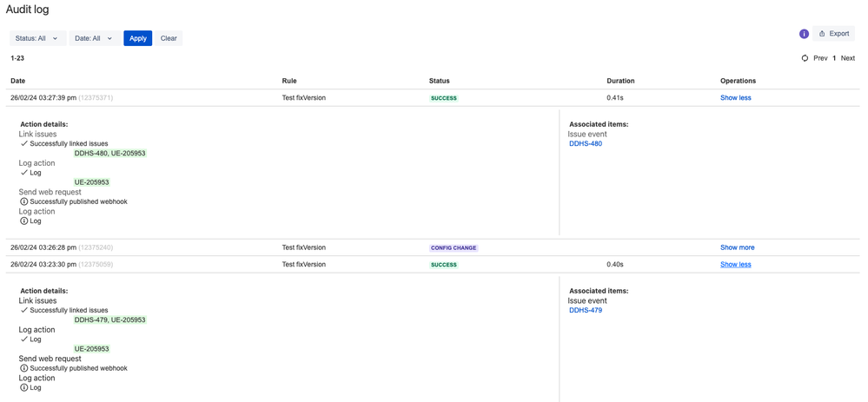Select page number 1
868x402 pixels.
[x=834, y=58]
